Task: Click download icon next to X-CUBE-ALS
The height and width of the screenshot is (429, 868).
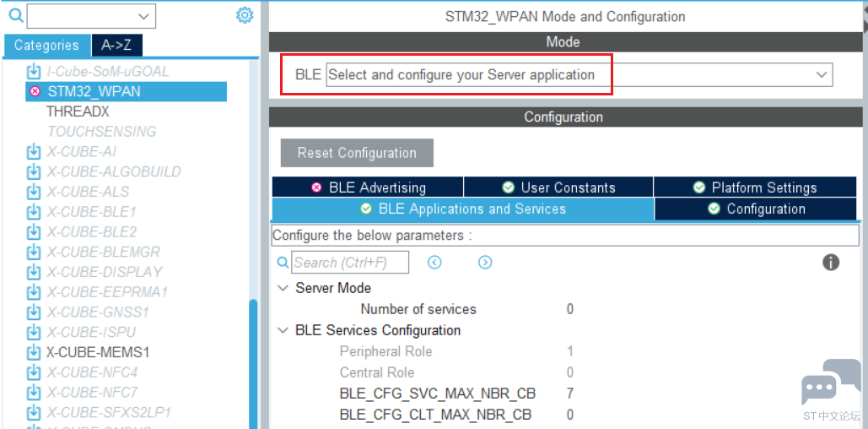Action: [x=35, y=192]
